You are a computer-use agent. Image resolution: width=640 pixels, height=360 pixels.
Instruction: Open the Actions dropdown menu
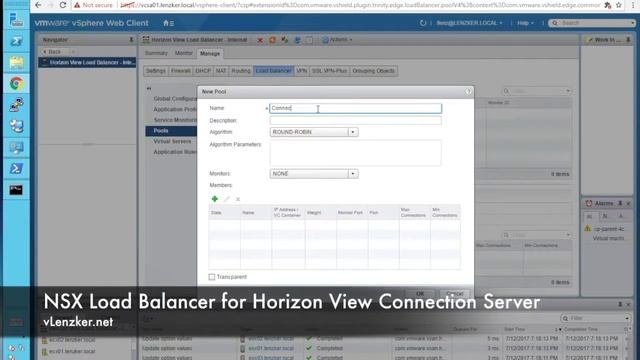[338, 40]
